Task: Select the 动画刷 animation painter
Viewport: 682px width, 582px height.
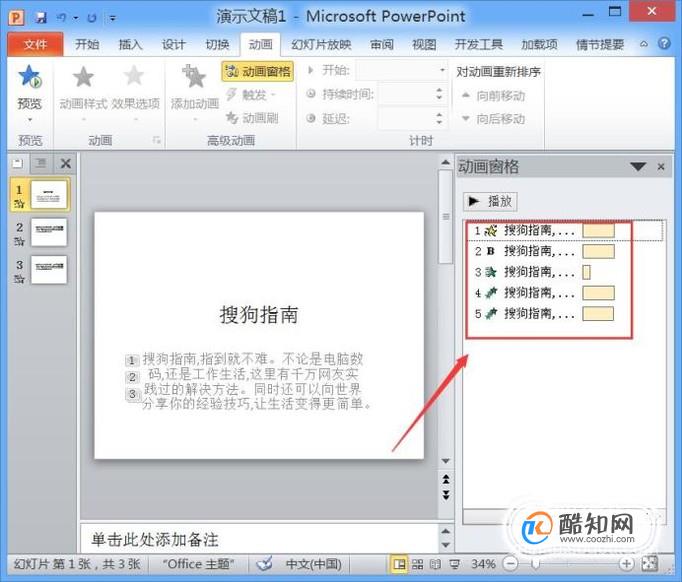Action: (x=252, y=117)
